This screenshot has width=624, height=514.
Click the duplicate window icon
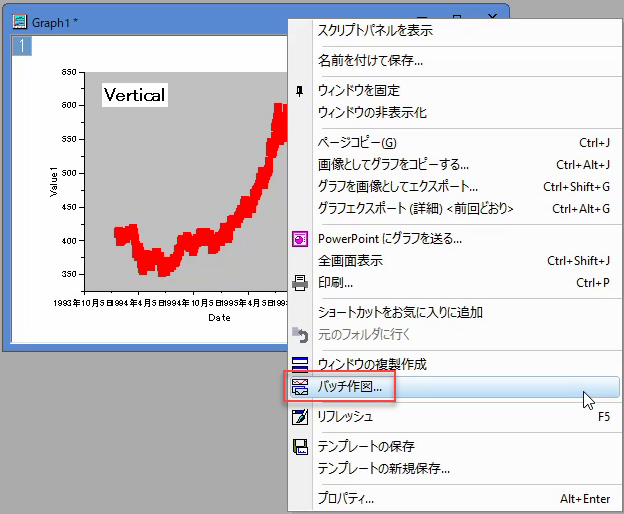coord(300,364)
